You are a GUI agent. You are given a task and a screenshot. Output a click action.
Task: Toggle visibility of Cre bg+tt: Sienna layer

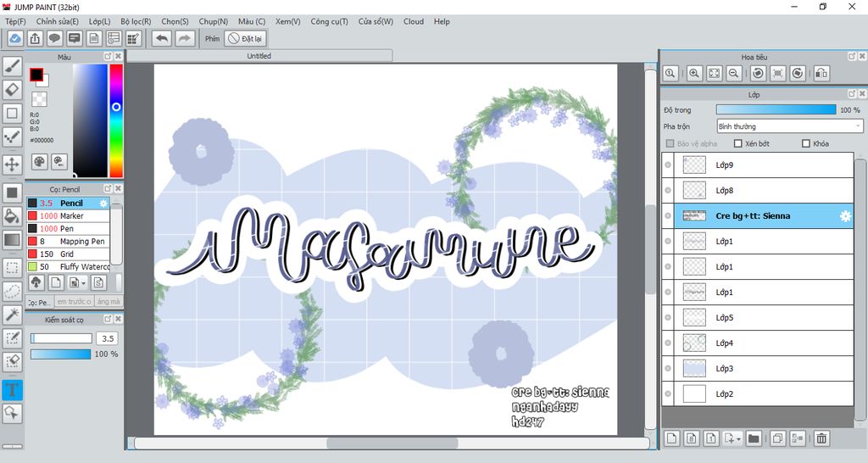(668, 216)
